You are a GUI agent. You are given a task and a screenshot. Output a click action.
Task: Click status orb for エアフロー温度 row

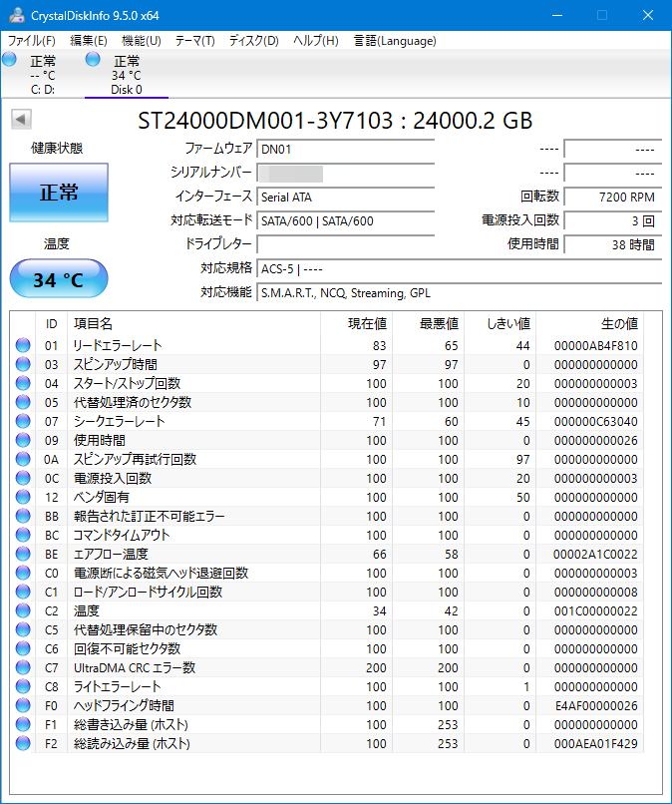23,554
